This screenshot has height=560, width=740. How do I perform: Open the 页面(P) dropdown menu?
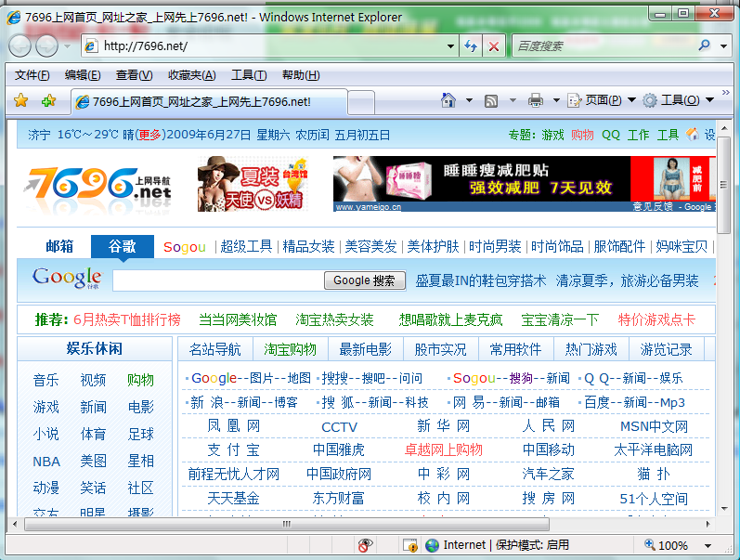pyautogui.click(x=602, y=100)
